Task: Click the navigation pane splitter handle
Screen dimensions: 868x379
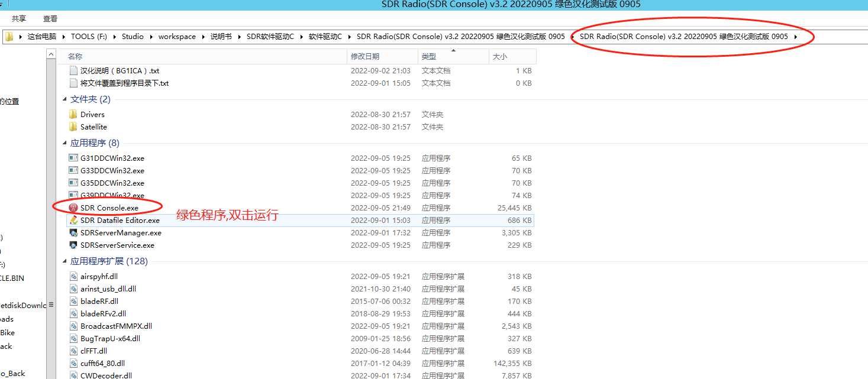Action: (x=51, y=305)
